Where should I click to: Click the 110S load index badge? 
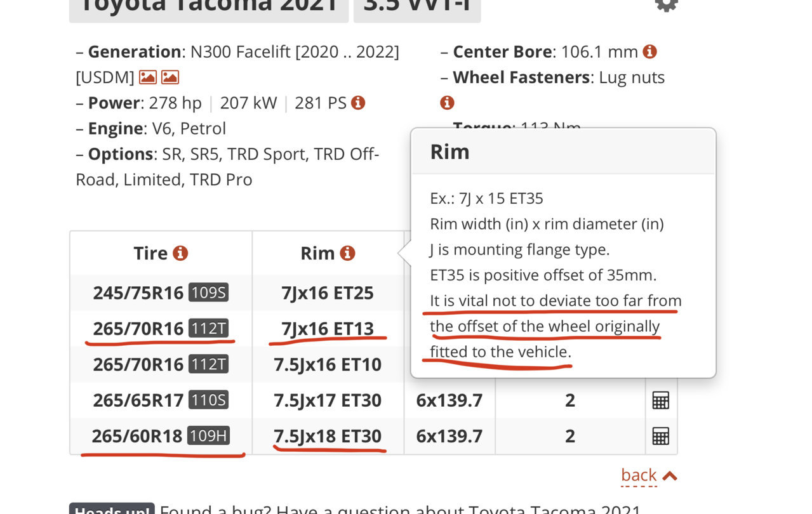pos(208,400)
